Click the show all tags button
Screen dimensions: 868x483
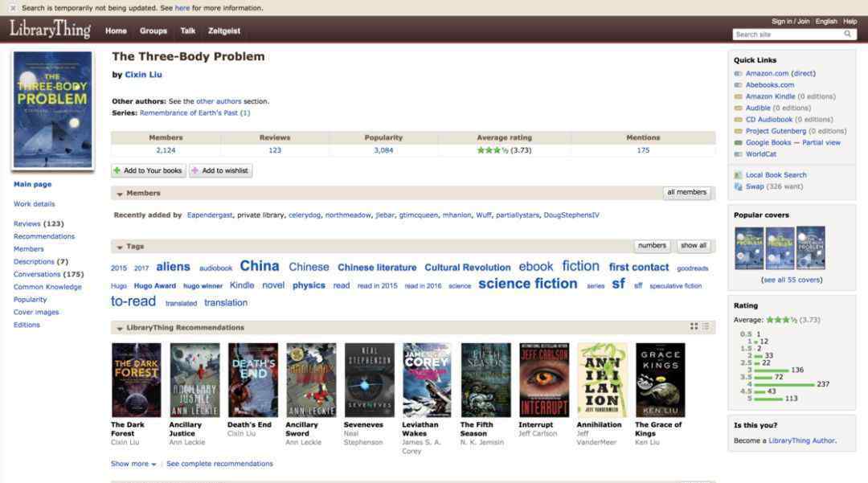coord(694,246)
